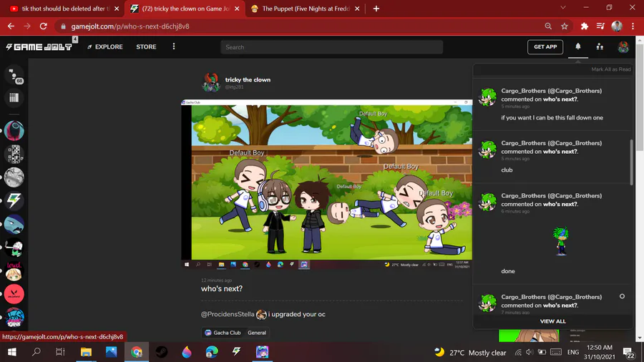Click tricky the clown post avatar

(x=211, y=82)
